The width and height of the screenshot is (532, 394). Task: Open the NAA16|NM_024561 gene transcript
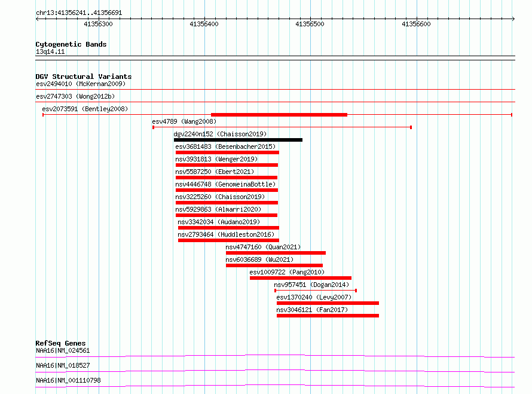click(63, 350)
